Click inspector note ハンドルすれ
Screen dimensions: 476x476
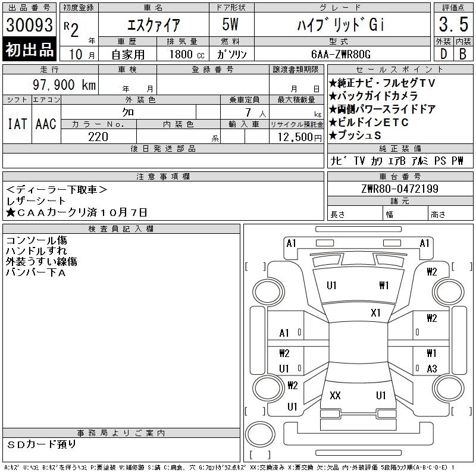[x=36, y=250]
